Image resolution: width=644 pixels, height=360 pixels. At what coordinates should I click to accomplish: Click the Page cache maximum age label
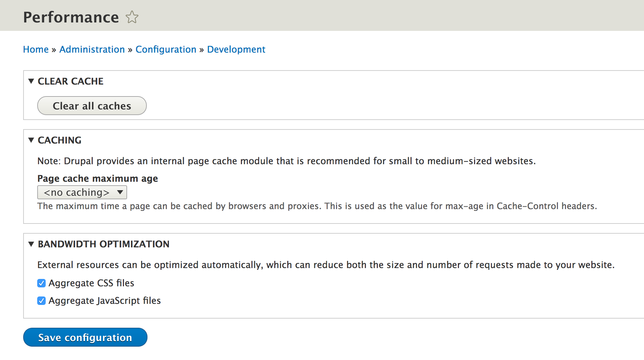pyautogui.click(x=98, y=179)
